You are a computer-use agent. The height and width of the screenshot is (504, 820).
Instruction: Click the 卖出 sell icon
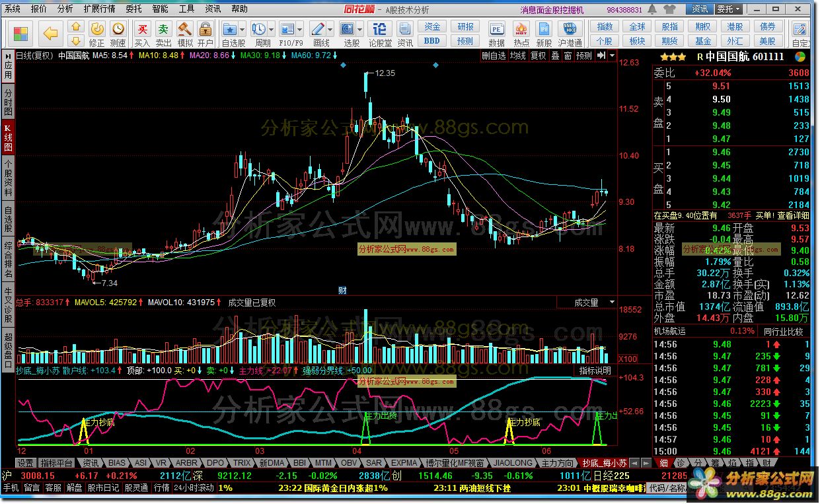tap(163, 28)
